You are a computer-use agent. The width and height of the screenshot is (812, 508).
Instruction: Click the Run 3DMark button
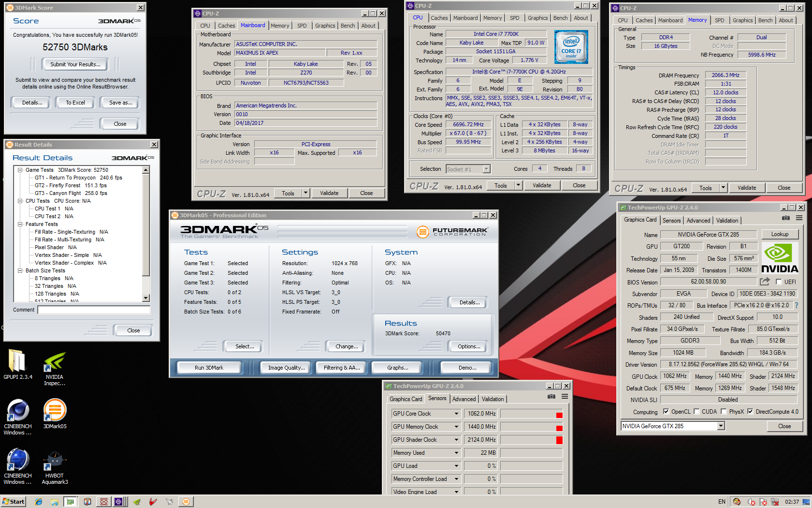(209, 368)
